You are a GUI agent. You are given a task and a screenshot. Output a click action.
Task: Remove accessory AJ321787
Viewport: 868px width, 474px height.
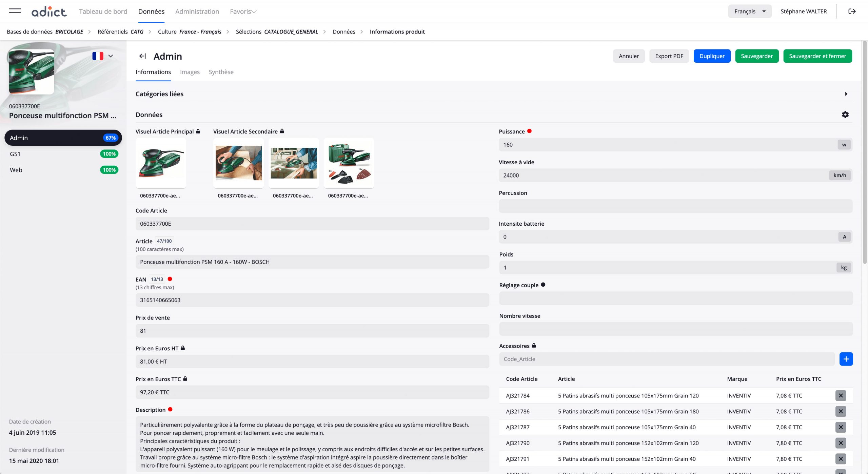pyautogui.click(x=841, y=427)
